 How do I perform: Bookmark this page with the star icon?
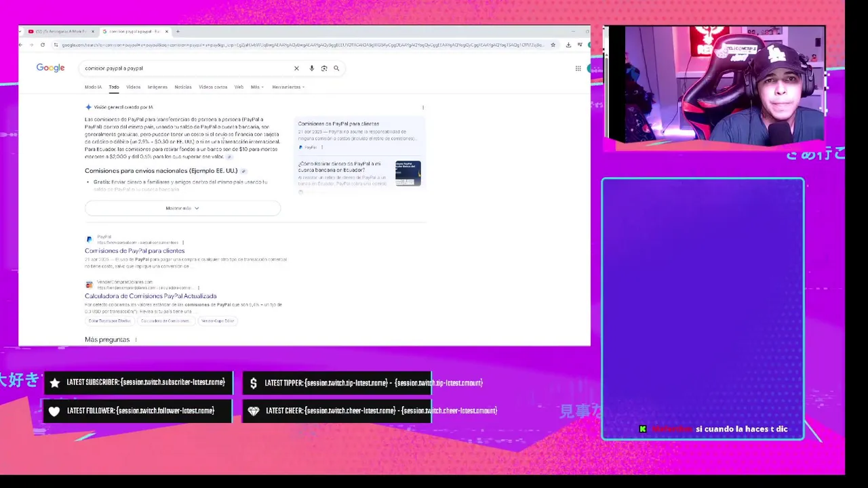[553, 45]
